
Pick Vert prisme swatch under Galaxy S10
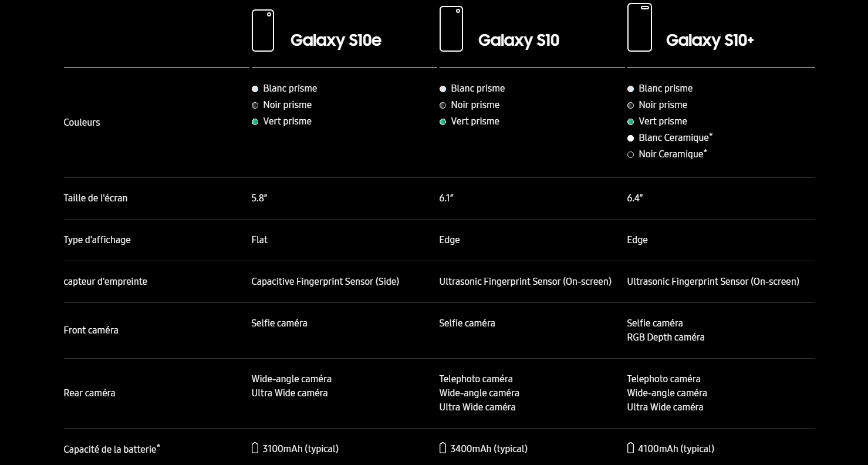[x=443, y=122]
